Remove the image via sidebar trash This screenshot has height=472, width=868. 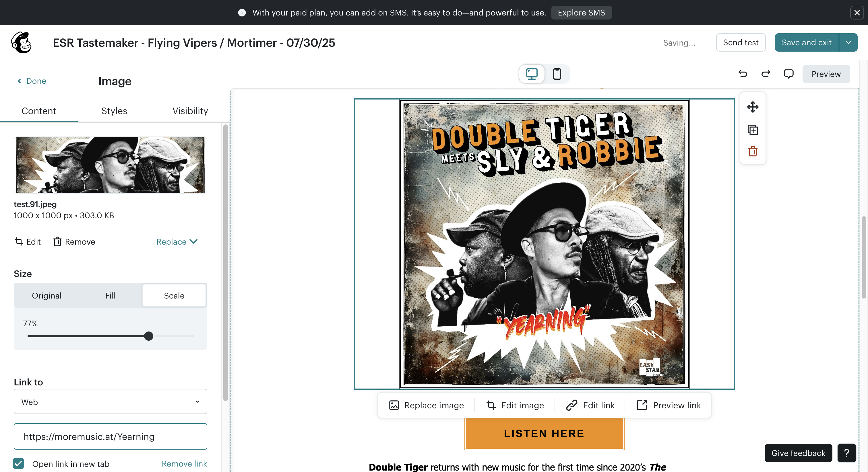pyautogui.click(x=74, y=242)
